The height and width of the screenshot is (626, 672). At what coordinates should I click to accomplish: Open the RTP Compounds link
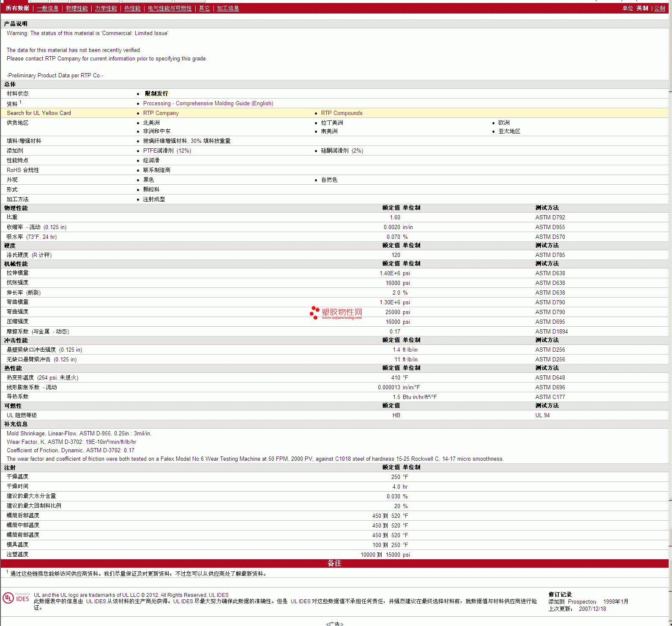pyautogui.click(x=341, y=113)
